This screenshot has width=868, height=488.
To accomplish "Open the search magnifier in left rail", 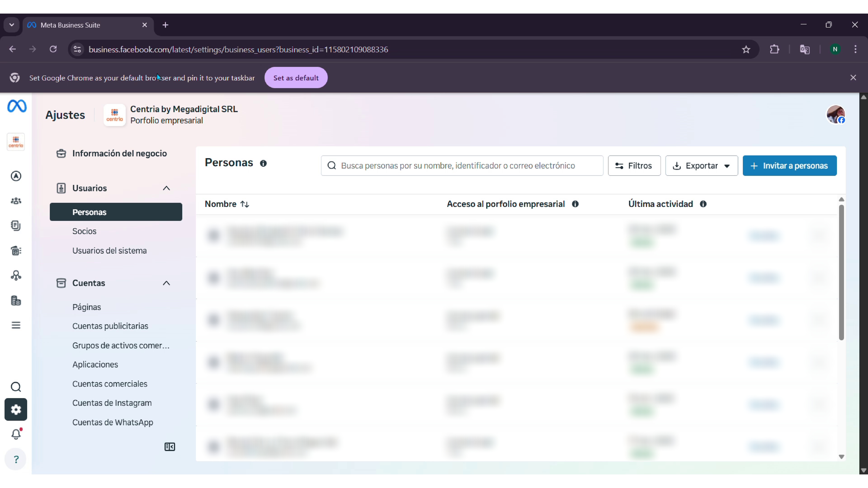I will pos(16,387).
